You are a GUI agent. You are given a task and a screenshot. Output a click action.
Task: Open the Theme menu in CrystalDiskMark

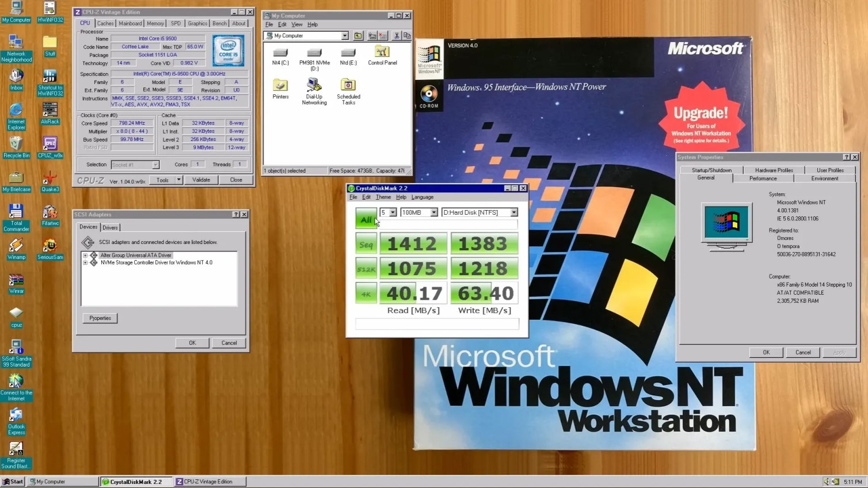383,197
